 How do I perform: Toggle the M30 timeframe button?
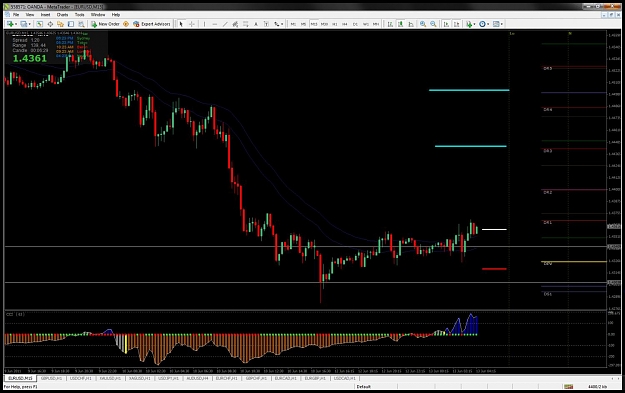[x=324, y=24]
